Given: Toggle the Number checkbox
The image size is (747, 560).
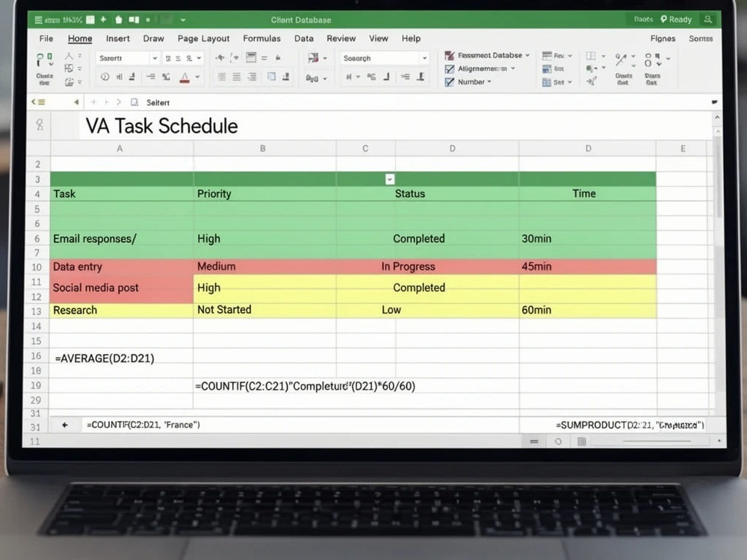Looking at the screenshot, I should coord(449,82).
